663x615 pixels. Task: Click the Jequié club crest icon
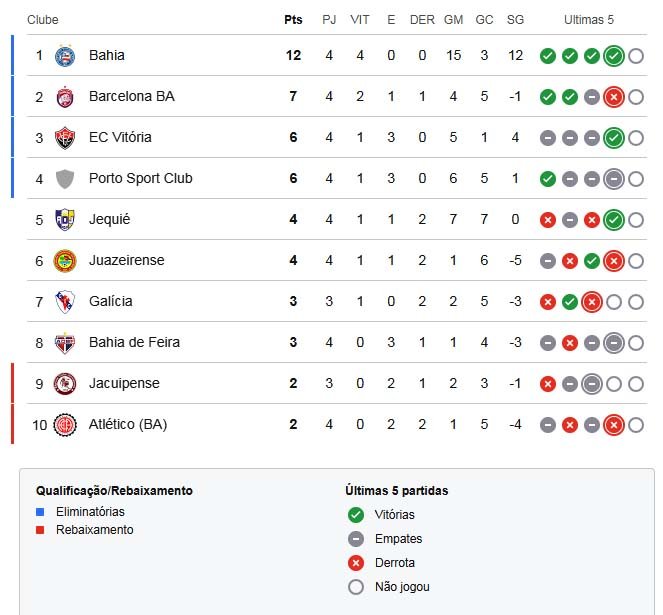click(x=65, y=220)
